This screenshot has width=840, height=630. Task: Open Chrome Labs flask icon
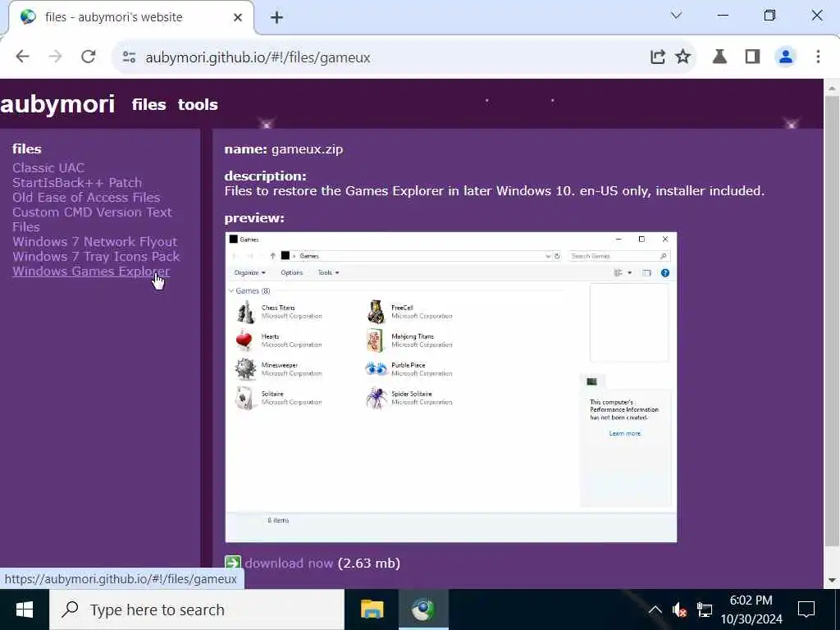pyautogui.click(x=720, y=57)
